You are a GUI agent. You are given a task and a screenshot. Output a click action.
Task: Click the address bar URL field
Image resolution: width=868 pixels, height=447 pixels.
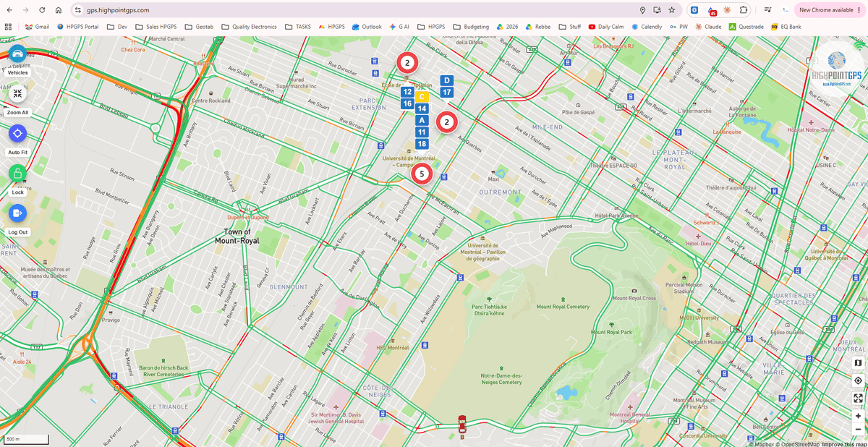[x=354, y=10]
